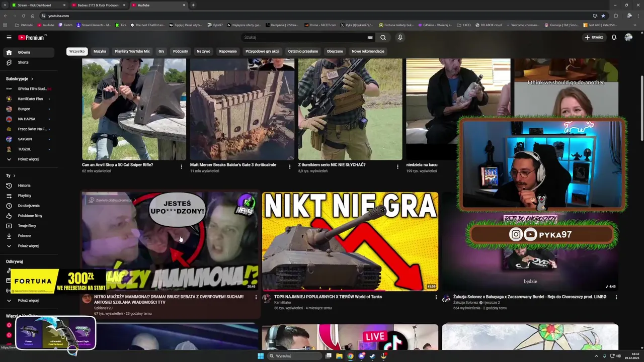The width and height of the screenshot is (644, 362).
Task: Click the YouTube Premium logo
Action: point(32,37)
